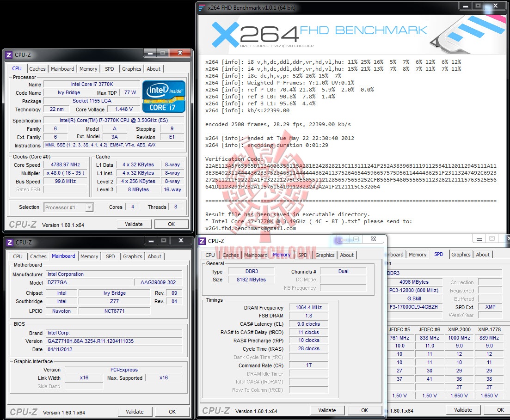Click the Intel Core i7 inside logo
The height and width of the screenshot is (420, 510).
click(164, 96)
